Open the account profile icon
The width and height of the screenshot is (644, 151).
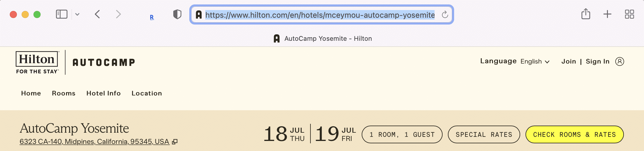(x=619, y=61)
